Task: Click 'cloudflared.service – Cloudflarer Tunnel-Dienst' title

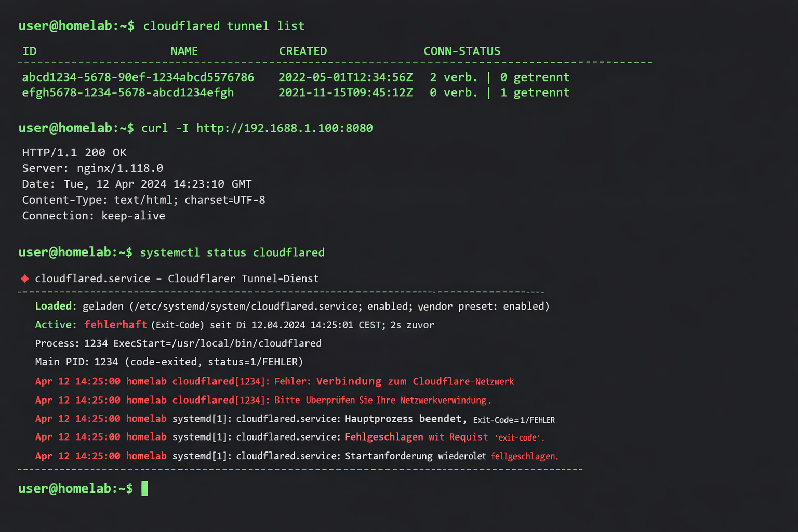Action: pos(177,278)
